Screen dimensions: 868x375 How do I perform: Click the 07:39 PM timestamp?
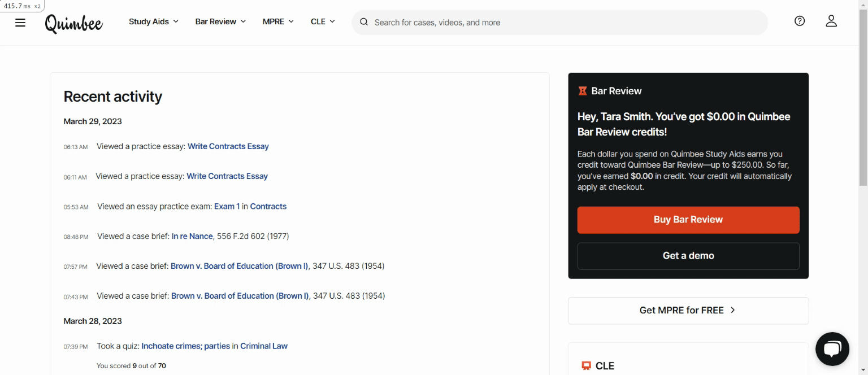pyautogui.click(x=76, y=347)
